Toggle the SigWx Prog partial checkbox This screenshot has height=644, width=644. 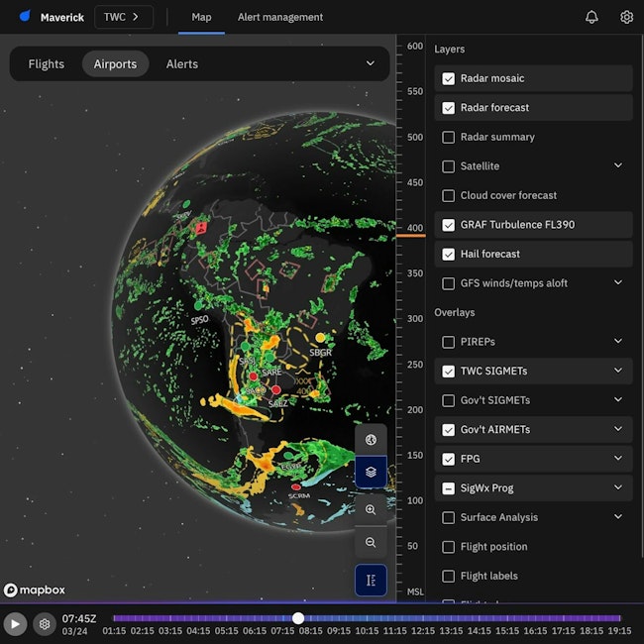pyautogui.click(x=448, y=488)
